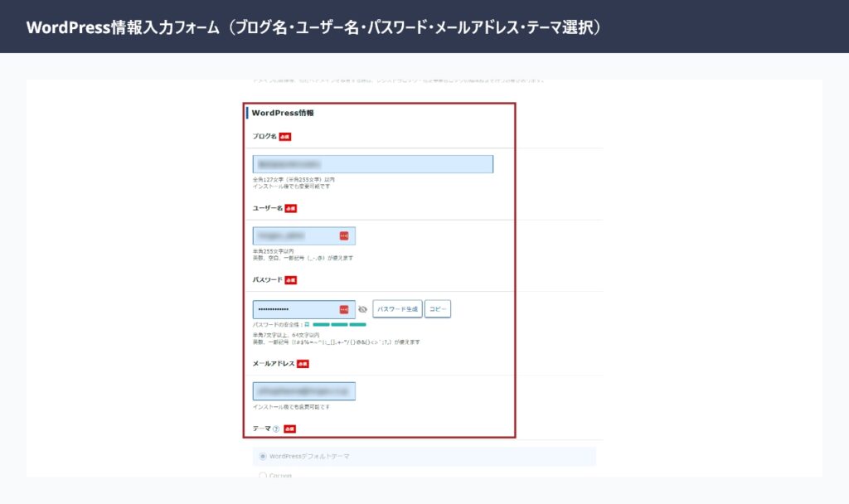The width and height of the screenshot is (849, 504).
Task: Click password manager icon in password field
Action: click(344, 309)
